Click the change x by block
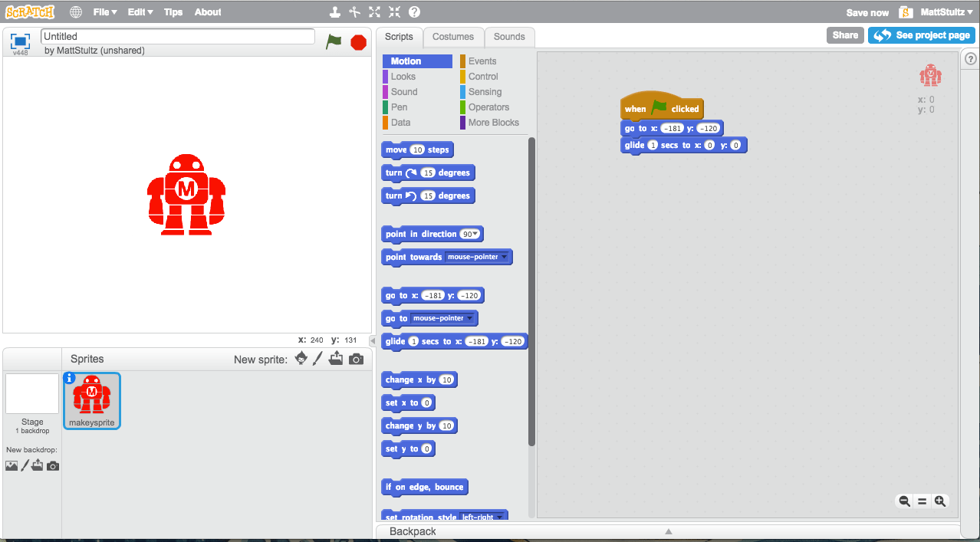980x542 pixels. 419,379
